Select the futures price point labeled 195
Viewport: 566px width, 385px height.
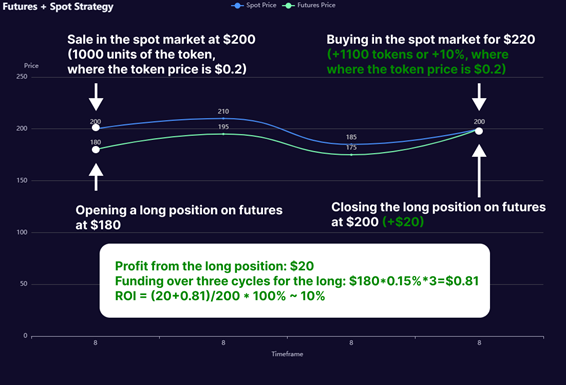(x=223, y=134)
